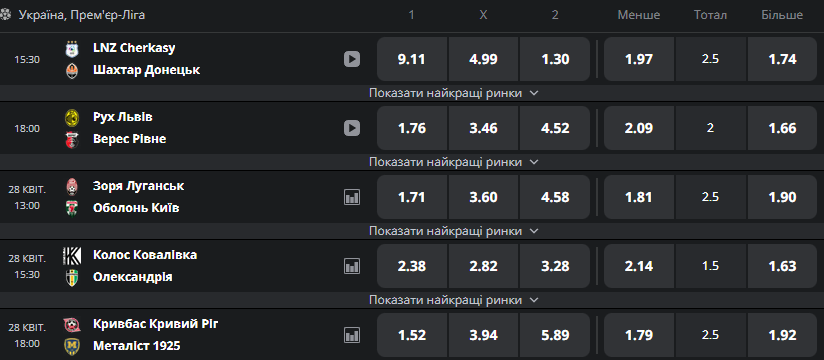Expand best markets under LNZ Cherkasy match
824x360 pixels.
[x=454, y=93]
